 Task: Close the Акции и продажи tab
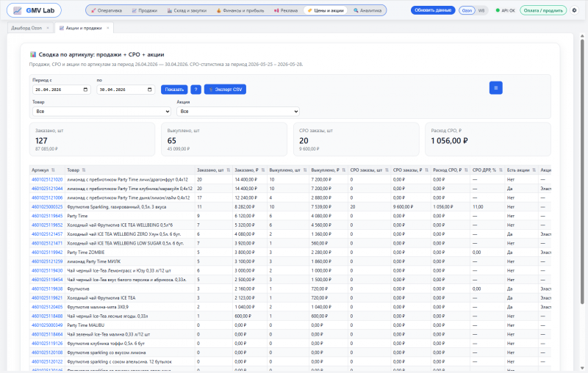click(x=107, y=28)
